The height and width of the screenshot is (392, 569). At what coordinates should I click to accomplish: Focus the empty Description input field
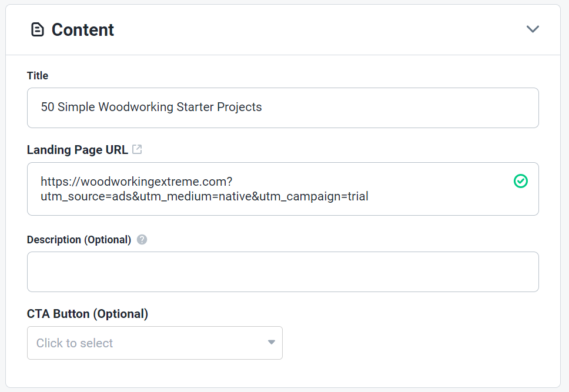(283, 272)
